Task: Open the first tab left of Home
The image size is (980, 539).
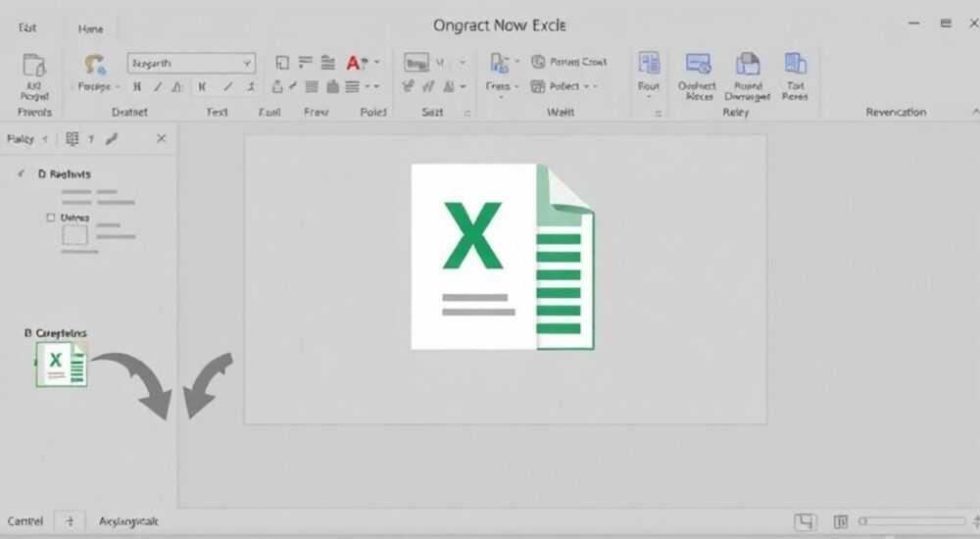Action: [x=26, y=27]
